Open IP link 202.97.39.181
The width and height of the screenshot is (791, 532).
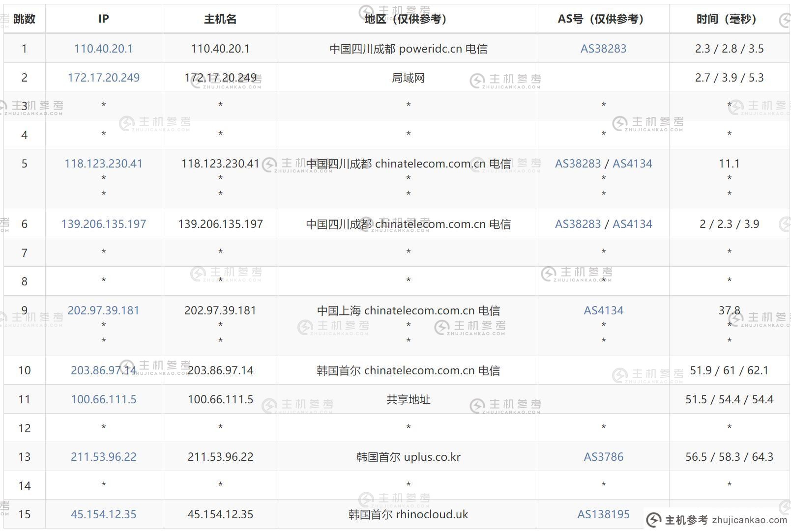click(x=103, y=310)
